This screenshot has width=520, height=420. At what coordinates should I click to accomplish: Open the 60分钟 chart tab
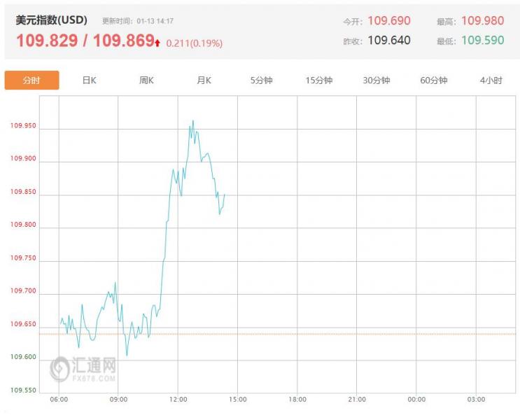click(x=434, y=80)
